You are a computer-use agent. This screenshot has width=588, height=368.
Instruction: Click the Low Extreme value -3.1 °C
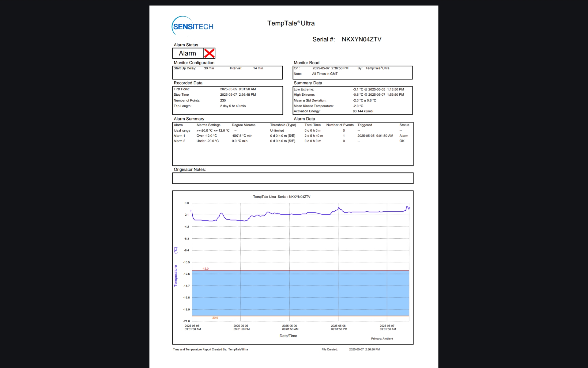[358, 90]
